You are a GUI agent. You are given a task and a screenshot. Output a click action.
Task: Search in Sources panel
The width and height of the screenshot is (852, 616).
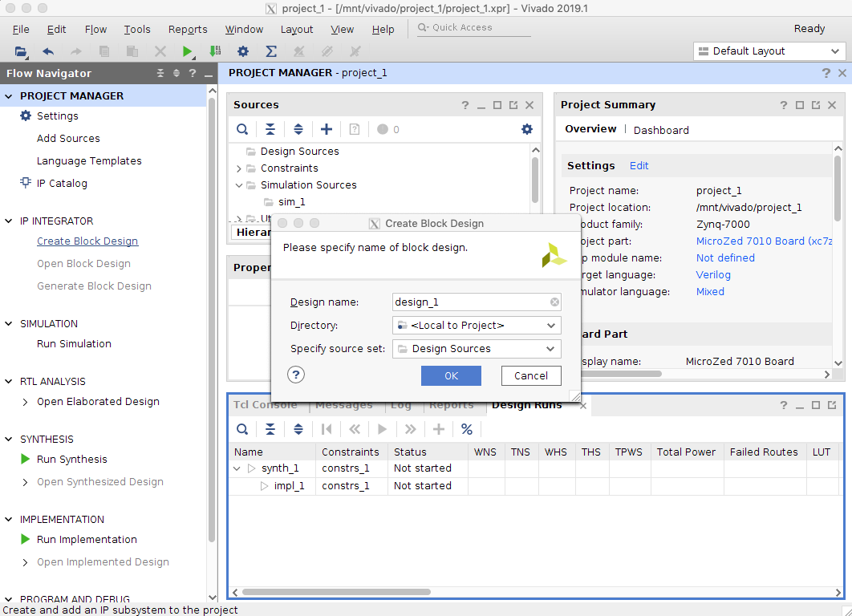[x=242, y=129]
